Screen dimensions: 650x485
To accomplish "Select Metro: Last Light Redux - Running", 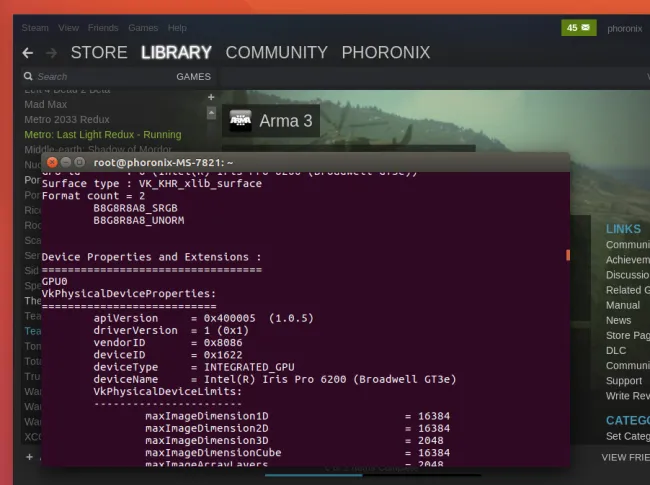I will click(x=102, y=134).
